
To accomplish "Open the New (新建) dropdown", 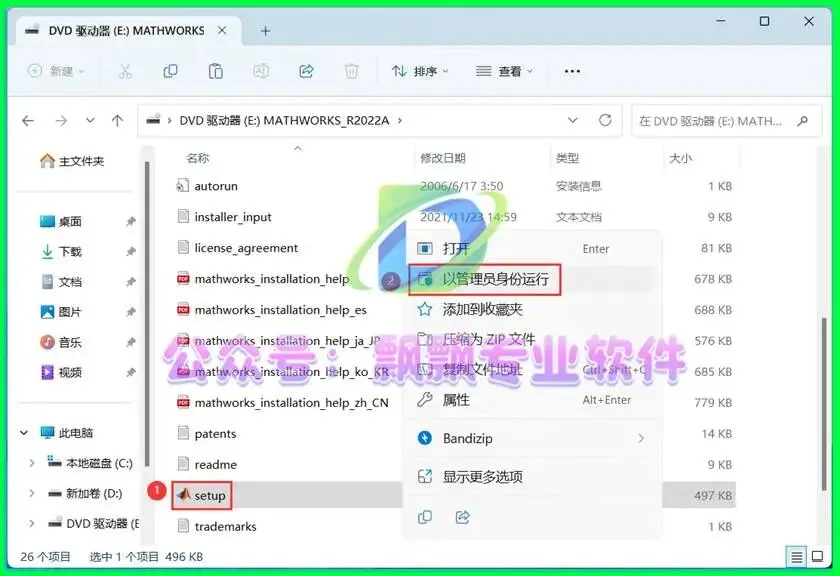I will tap(56, 71).
